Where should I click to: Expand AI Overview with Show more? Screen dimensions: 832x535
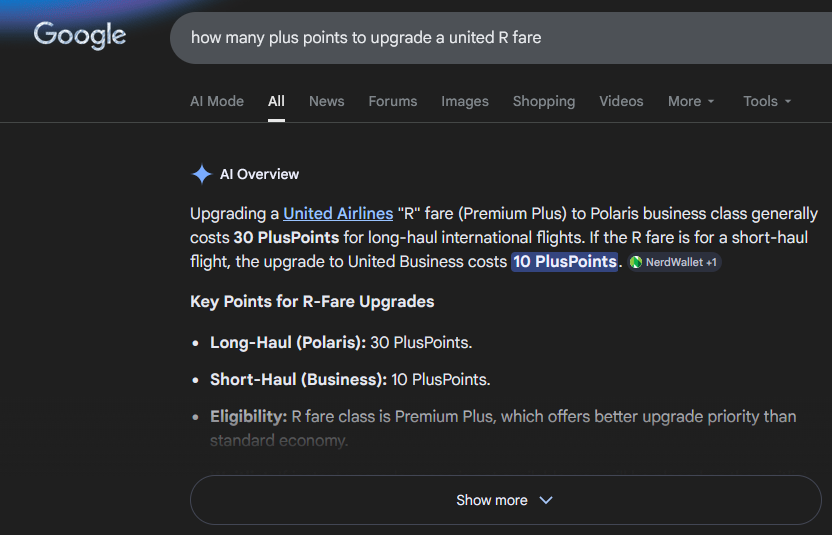[x=506, y=500]
